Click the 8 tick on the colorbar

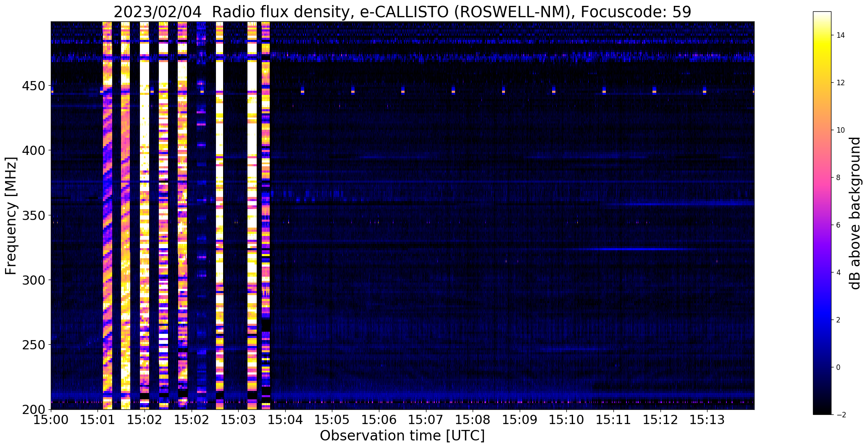[x=839, y=178]
